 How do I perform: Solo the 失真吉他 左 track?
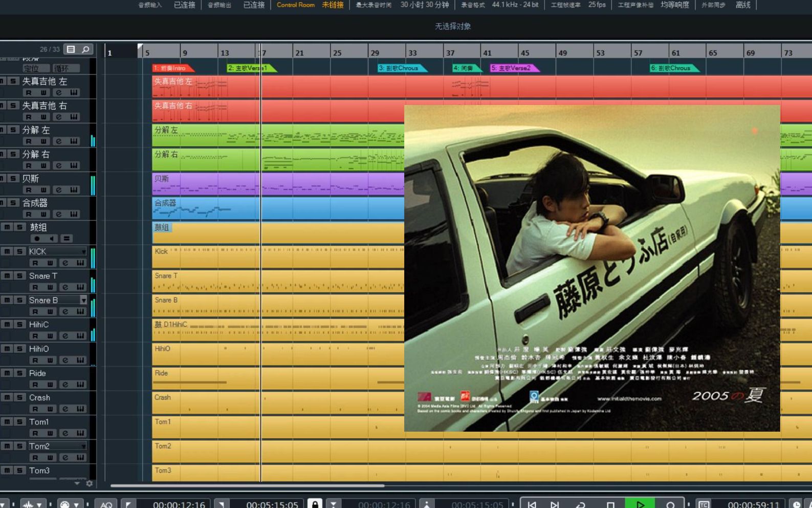13,81
